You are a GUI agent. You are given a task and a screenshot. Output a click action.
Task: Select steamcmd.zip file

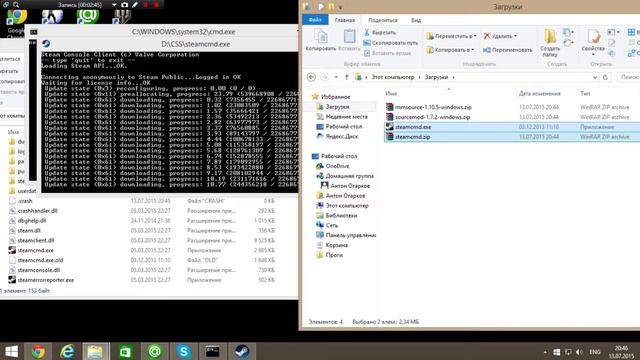click(x=412, y=137)
